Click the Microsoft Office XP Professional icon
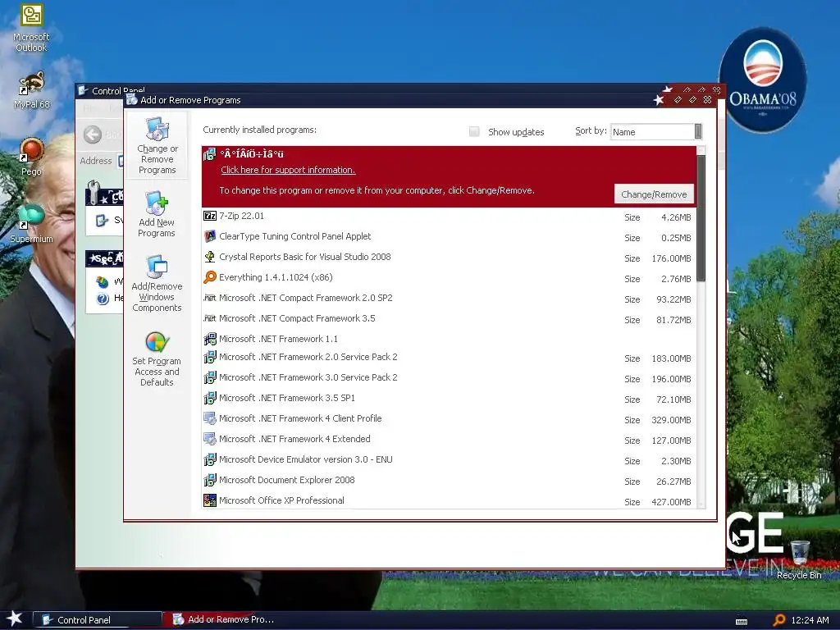Viewport: 840px width, 630px height. (210, 500)
